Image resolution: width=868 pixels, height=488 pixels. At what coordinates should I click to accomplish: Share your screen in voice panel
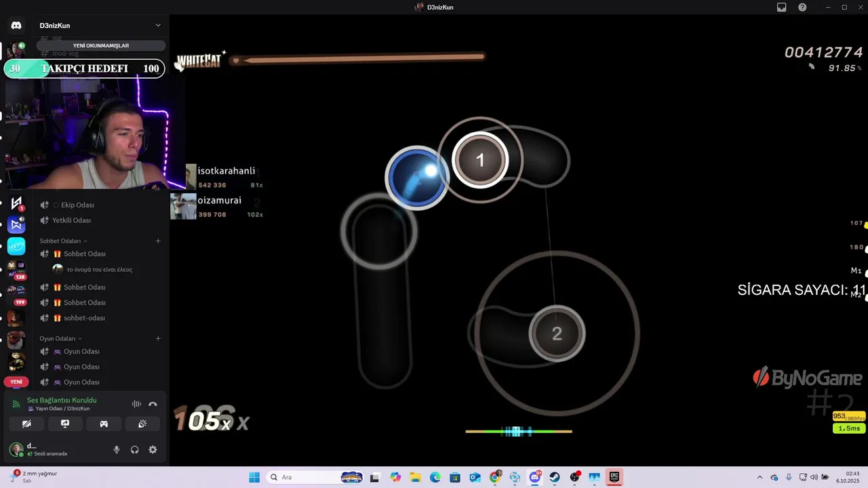[x=65, y=424]
